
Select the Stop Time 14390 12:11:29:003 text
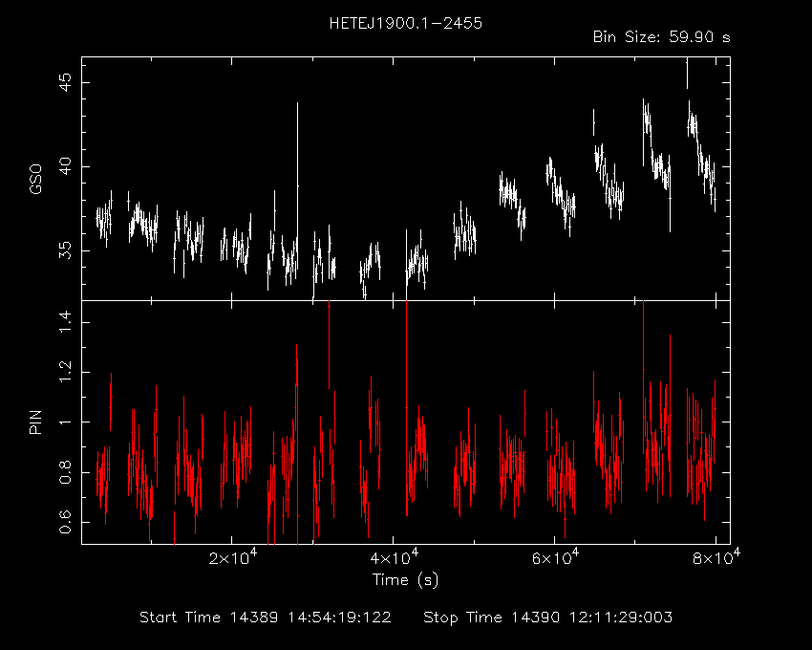click(548, 617)
